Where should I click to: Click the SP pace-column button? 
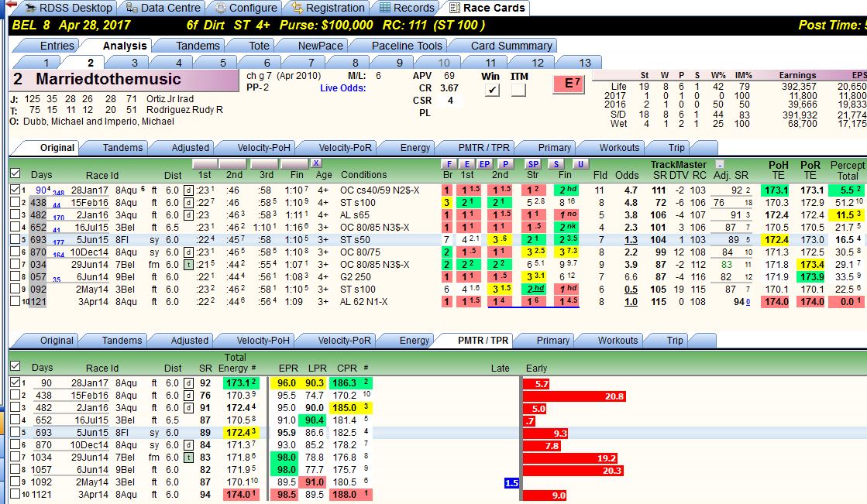pos(533,164)
